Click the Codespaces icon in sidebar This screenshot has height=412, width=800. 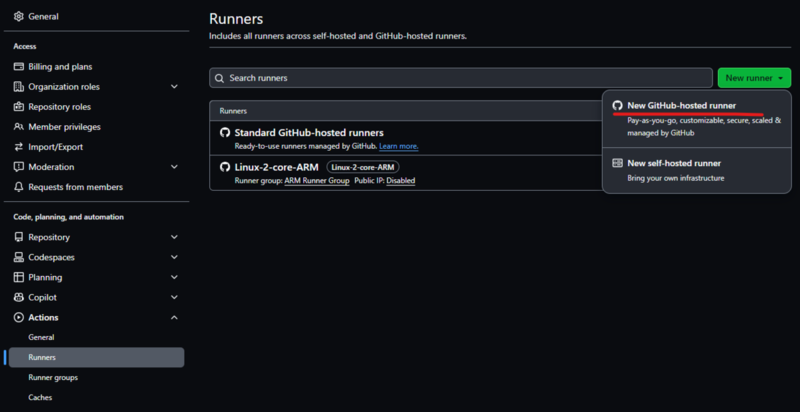tap(19, 257)
